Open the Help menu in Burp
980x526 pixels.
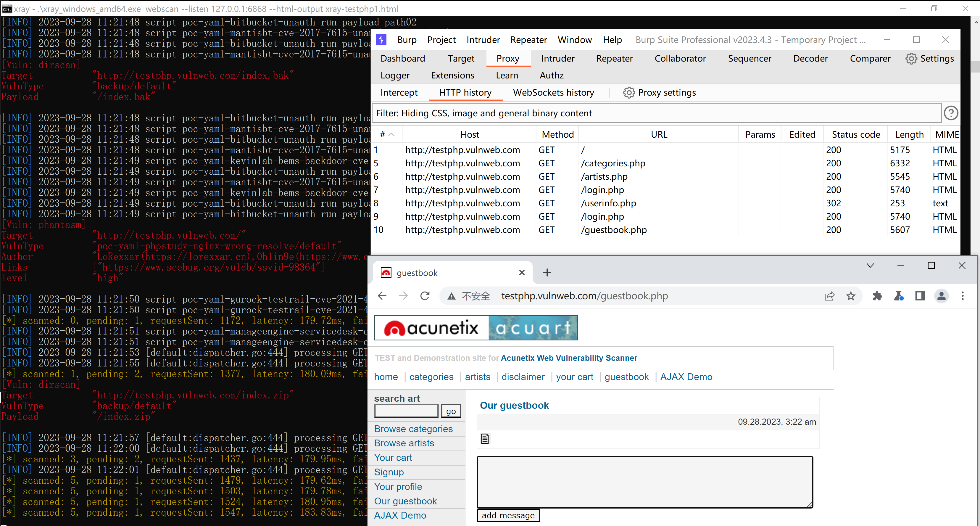coord(612,40)
